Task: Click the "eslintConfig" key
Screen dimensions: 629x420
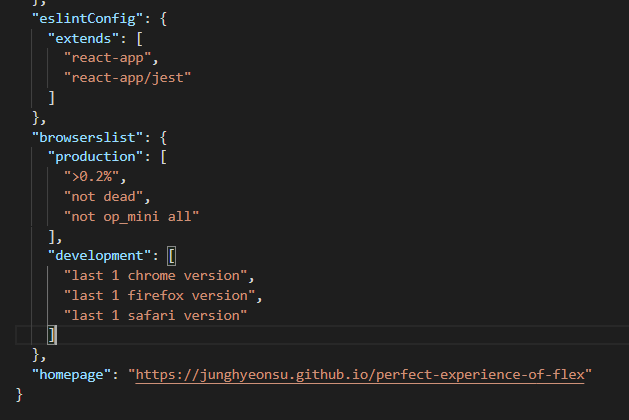Action: (87, 18)
